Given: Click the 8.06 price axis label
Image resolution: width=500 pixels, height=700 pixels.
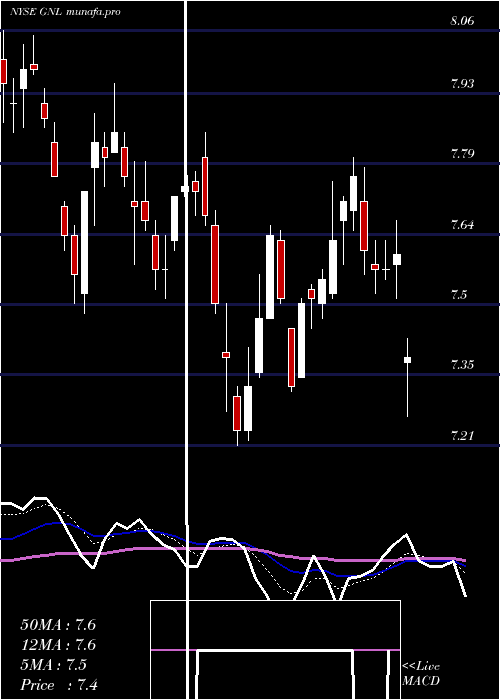Looking at the screenshot, I should (x=462, y=21).
